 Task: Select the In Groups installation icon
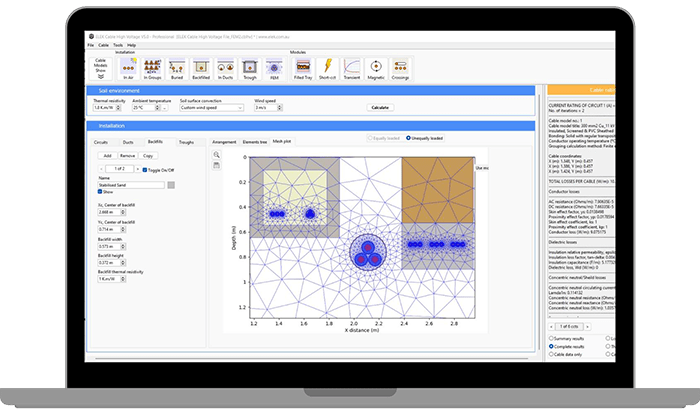(152, 69)
